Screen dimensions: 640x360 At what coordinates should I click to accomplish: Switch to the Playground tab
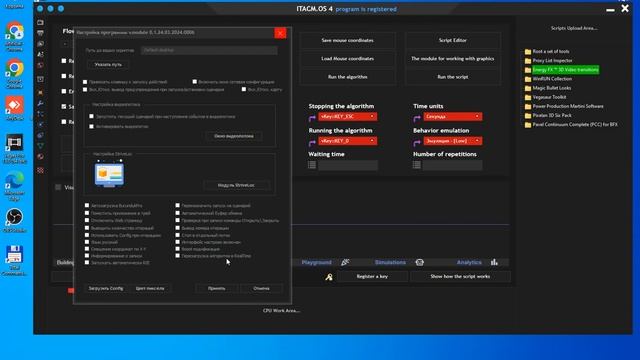coord(316,262)
